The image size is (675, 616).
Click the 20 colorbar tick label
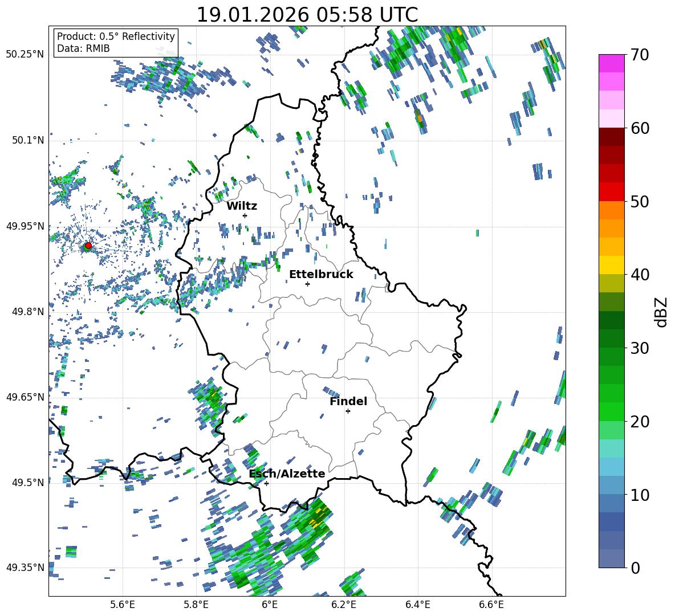pyautogui.click(x=640, y=422)
